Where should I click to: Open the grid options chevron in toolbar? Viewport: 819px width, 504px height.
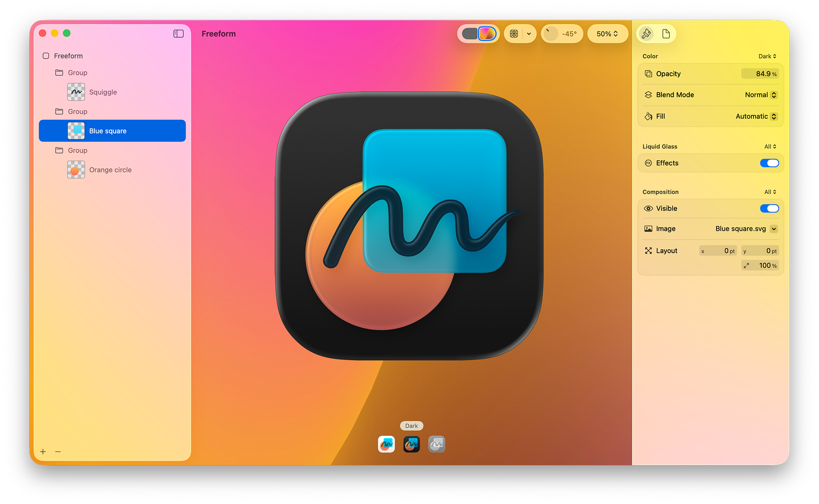pyautogui.click(x=529, y=34)
